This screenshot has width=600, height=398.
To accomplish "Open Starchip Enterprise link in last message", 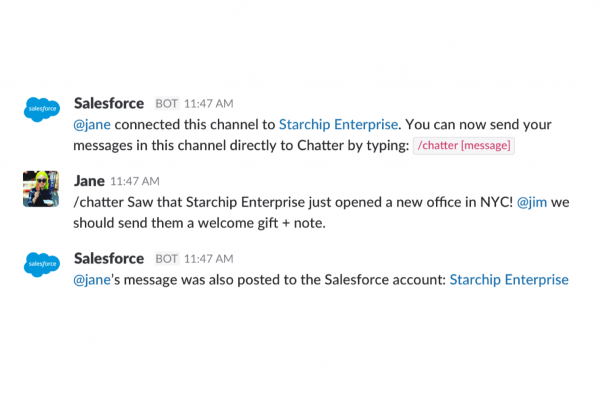I will point(509,280).
